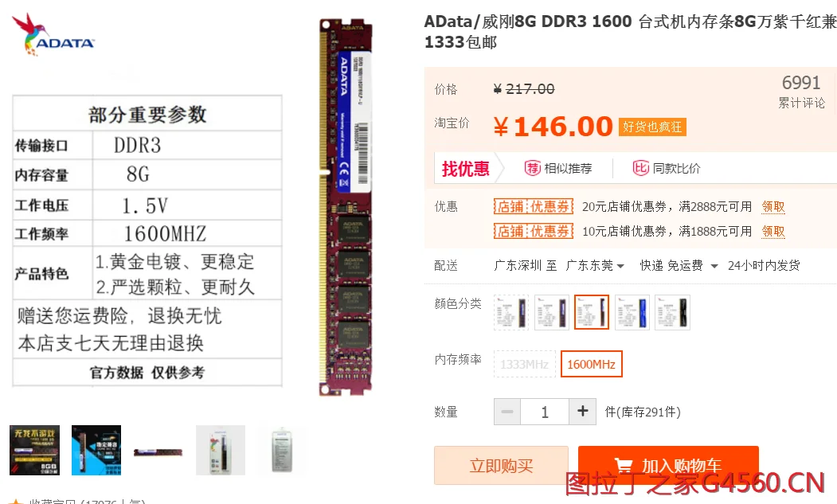Increase quantity with the plus button
837x504 pixels.
(582, 412)
